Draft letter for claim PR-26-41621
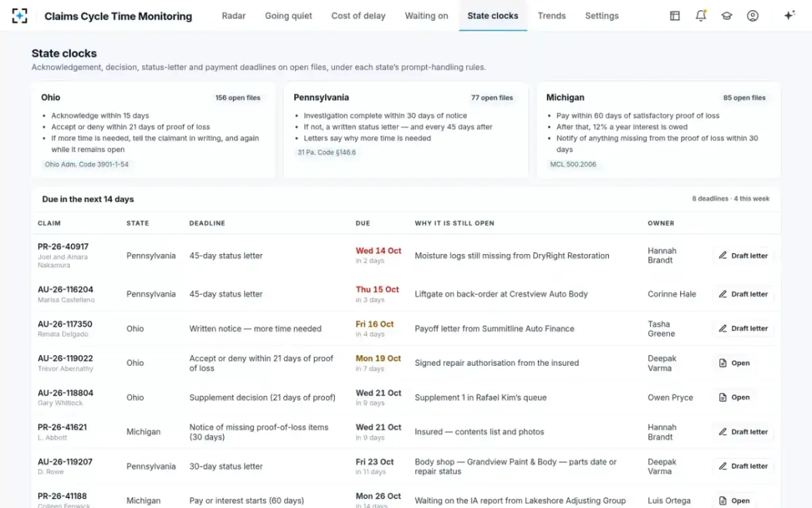 click(x=743, y=431)
